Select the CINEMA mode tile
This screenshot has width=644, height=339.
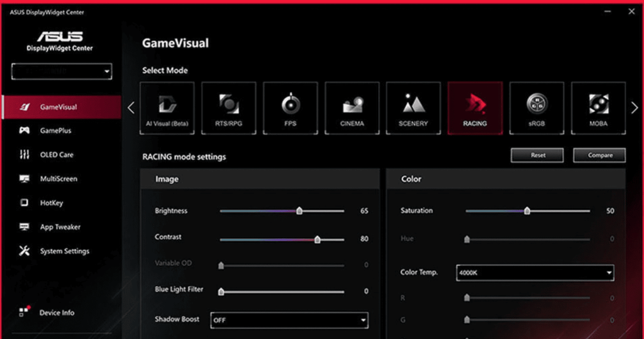pyautogui.click(x=352, y=108)
